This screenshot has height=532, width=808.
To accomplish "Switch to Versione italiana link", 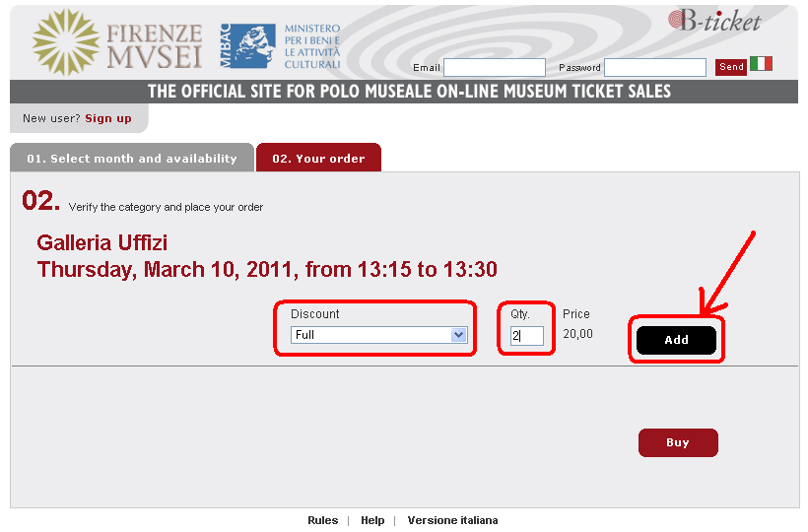I will (452, 520).
